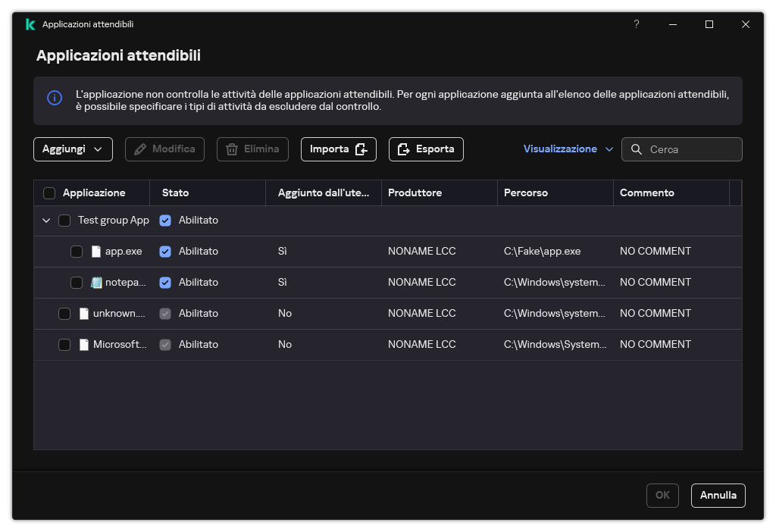Screen dimensions: 776x532
Task: Select the pencil icon on Modifica
Action: point(139,149)
